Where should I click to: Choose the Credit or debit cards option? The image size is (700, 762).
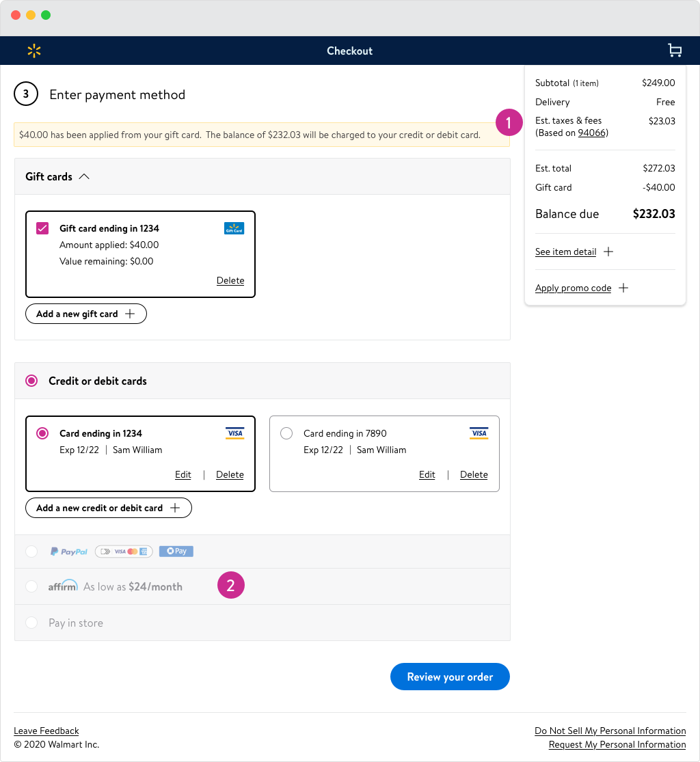pos(31,381)
